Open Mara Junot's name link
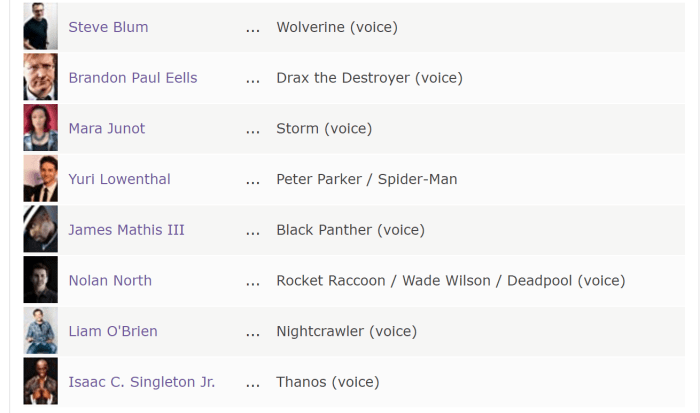Screen dimensions: 700x413 pos(107,129)
